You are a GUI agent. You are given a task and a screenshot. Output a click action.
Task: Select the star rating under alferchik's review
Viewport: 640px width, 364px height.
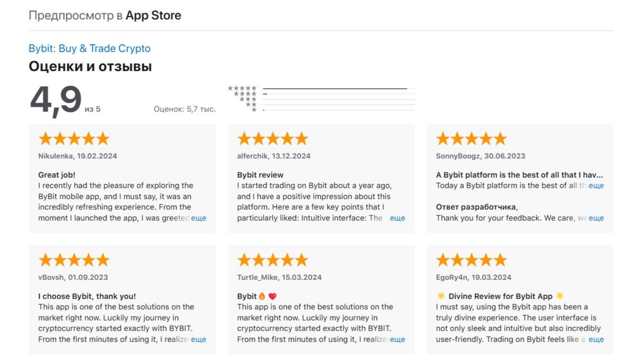(272, 138)
